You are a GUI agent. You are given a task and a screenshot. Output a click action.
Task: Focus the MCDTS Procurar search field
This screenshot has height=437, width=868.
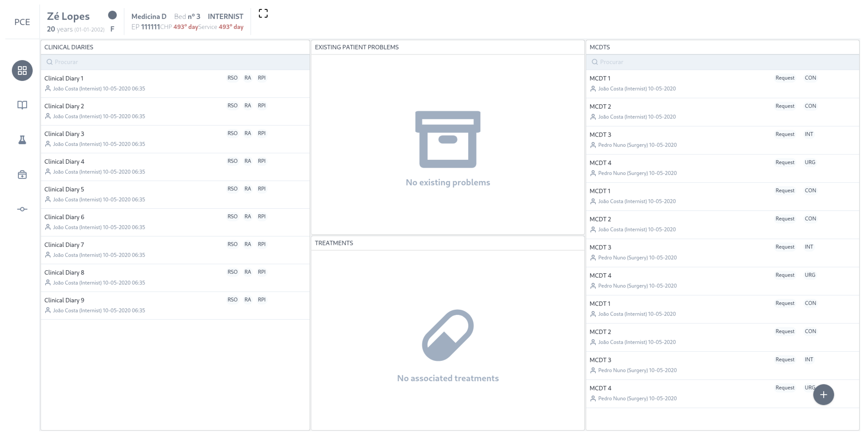pyautogui.click(x=722, y=62)
